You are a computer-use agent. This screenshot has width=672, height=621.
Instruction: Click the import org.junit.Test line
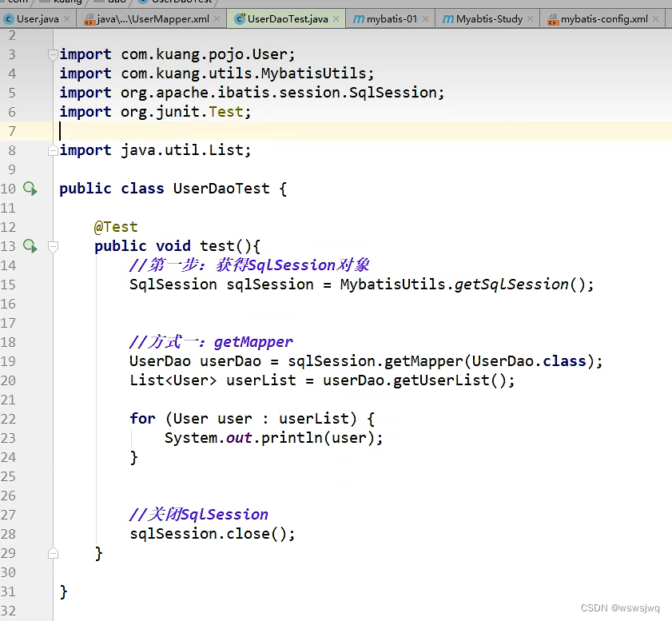pos(155,112)
